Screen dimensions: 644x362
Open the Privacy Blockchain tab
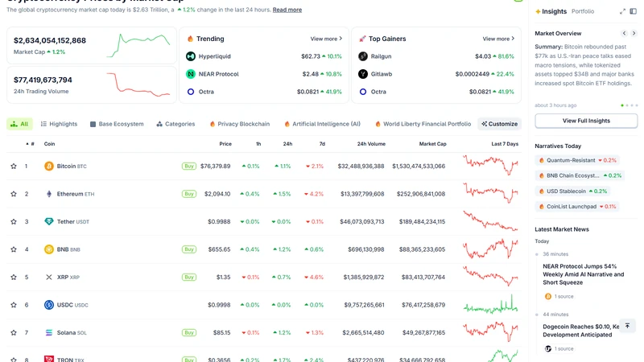(x=239, y=124)
